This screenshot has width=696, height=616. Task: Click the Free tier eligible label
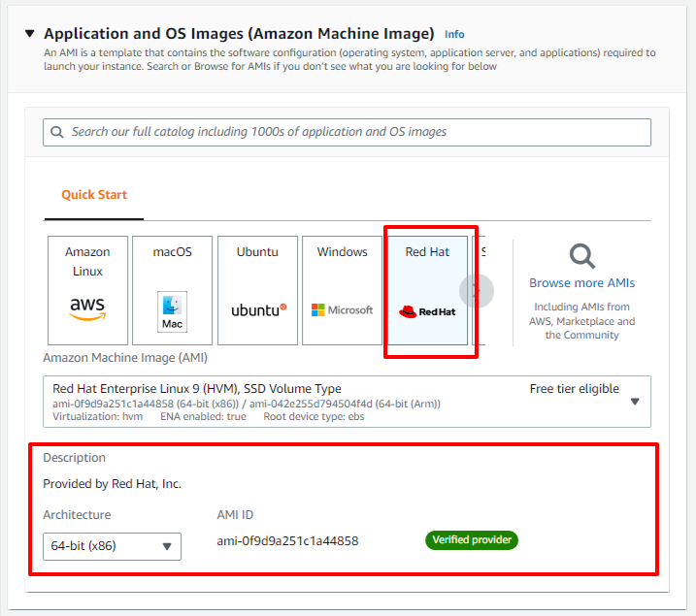pos(575,388)
